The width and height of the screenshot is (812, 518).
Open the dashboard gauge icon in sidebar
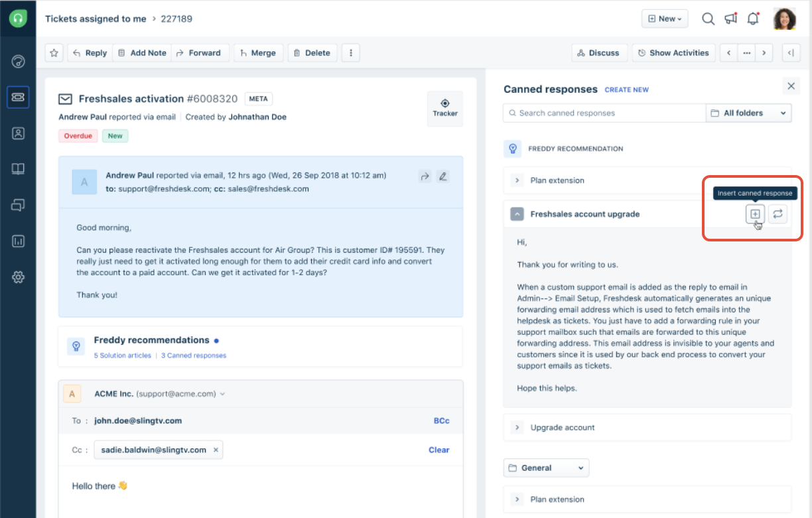point(18,62)
